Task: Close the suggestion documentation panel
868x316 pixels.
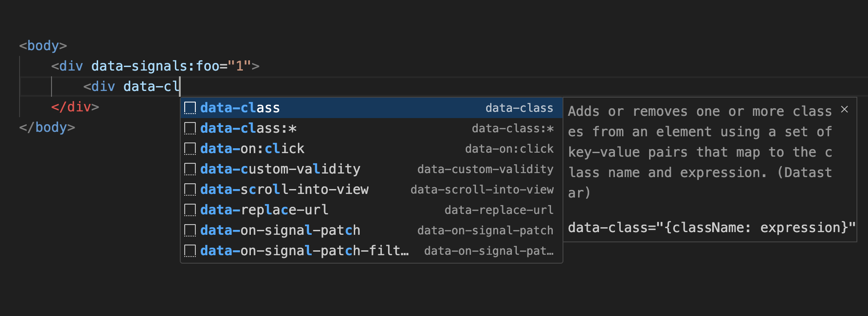Action: coord(844,109)
